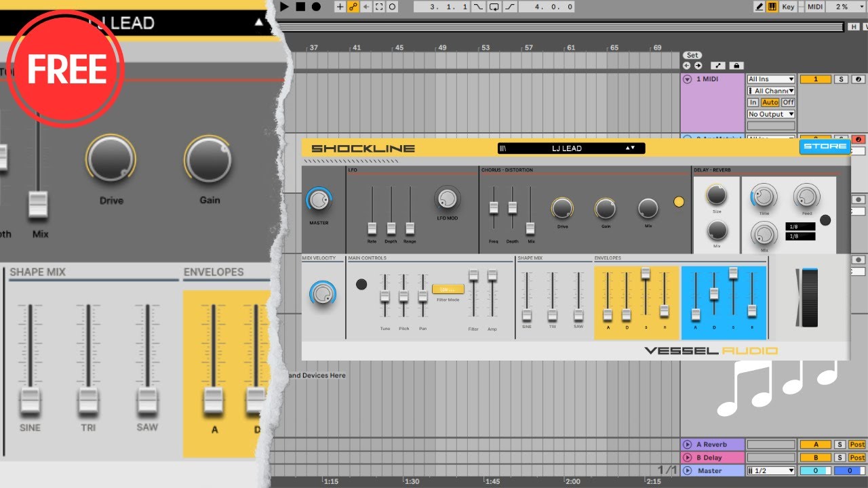Toggle the highlighted Automation Arm icon
868x488 pixels.
353,7
